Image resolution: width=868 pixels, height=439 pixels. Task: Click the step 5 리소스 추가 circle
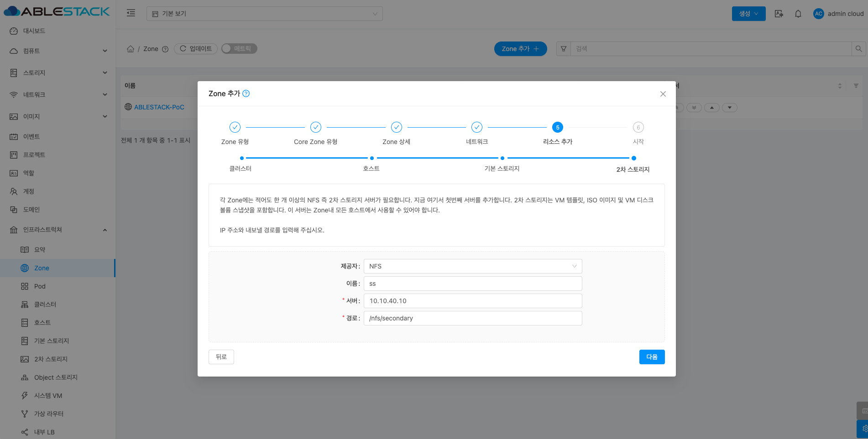[558, 127]
